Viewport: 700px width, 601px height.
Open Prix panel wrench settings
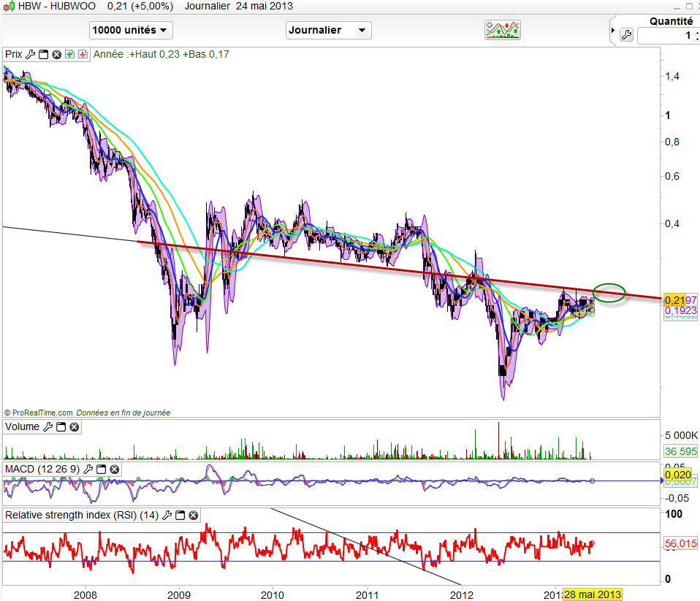click(x=31, y=54)
